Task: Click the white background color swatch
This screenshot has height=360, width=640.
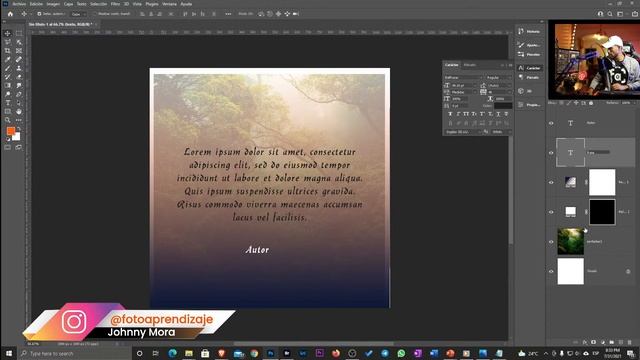Action: tap(17, 137)
